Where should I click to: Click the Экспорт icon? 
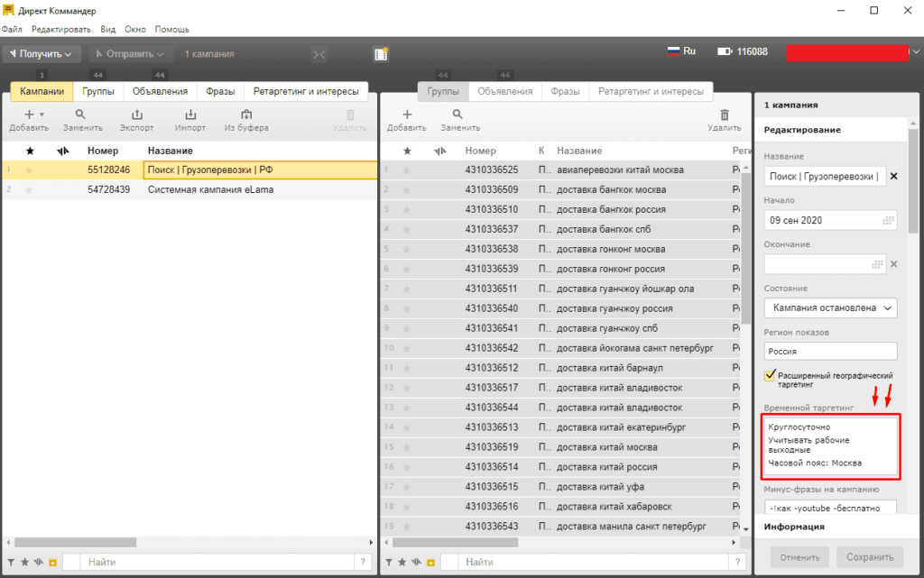click(137, 115)
